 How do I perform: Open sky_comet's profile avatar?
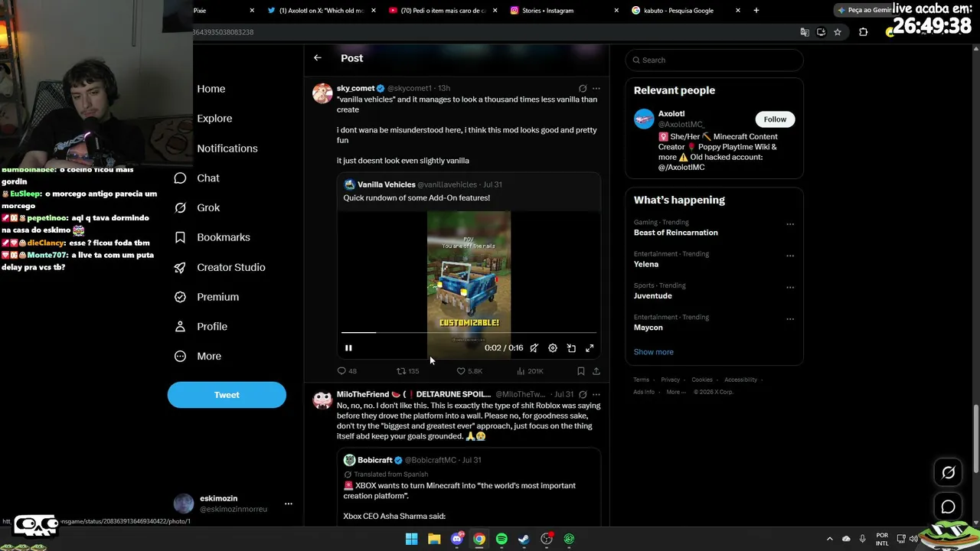(322, 93)
